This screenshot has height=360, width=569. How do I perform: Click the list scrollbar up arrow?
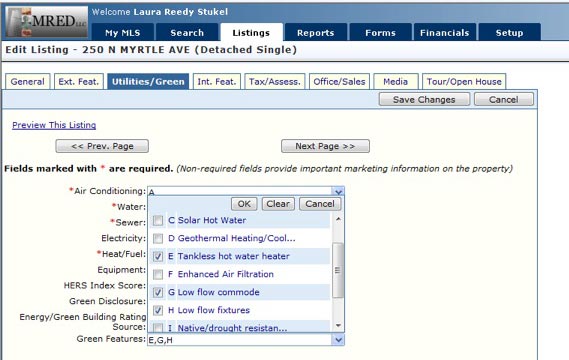point(338,219)
